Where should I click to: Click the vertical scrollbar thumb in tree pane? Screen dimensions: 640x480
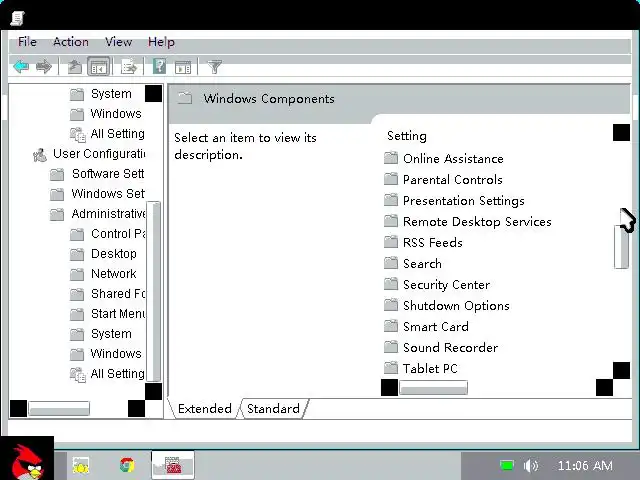[x=153, y=291]
